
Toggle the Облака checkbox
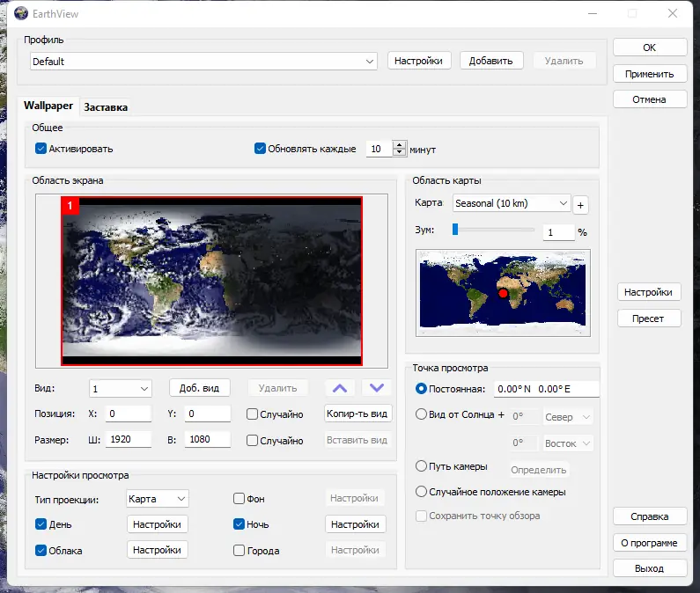click(41, 550)
